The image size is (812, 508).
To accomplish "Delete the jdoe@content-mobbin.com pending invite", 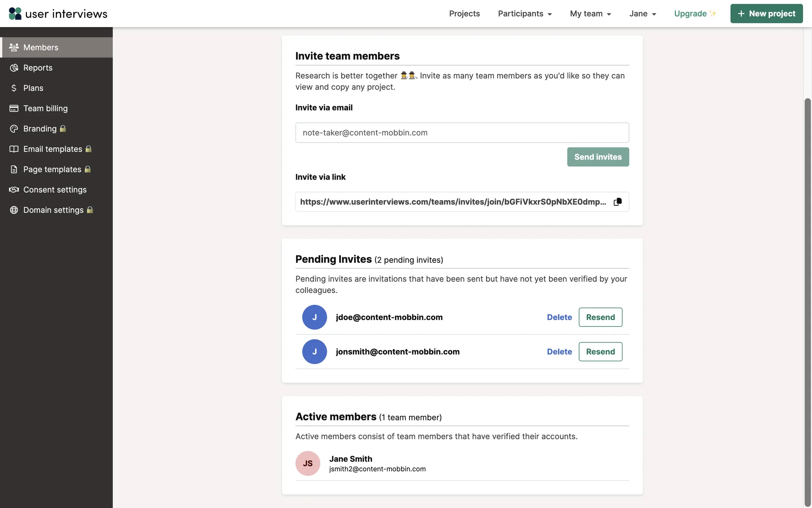I will [559, 317].
